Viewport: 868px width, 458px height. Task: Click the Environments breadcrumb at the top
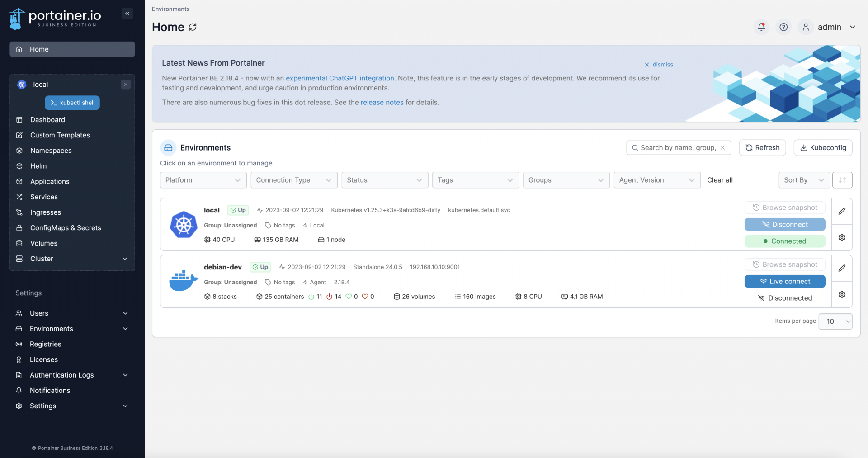(171, 9)
